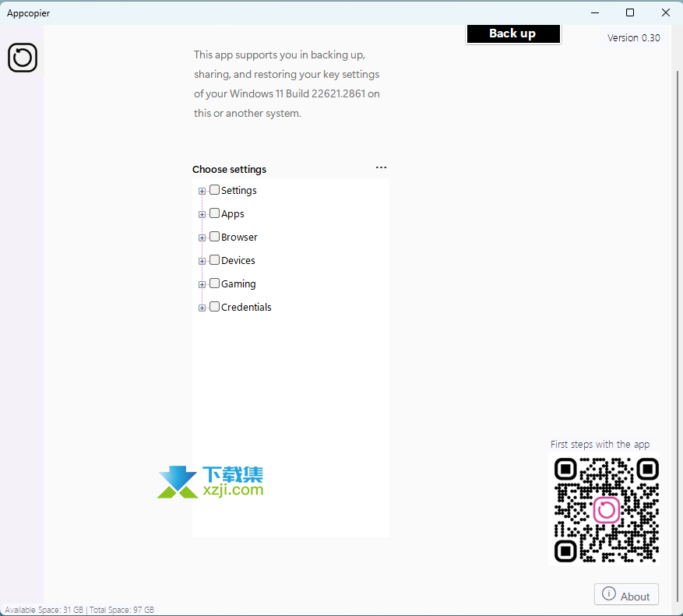The height and width of the screenshot is (616, 683).
Task: Click the Back up button
Action: [513, 33]
